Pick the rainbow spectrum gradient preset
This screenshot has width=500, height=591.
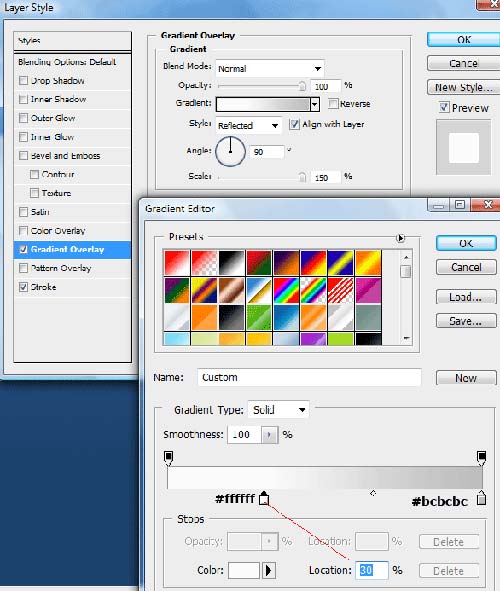[286, 291]
